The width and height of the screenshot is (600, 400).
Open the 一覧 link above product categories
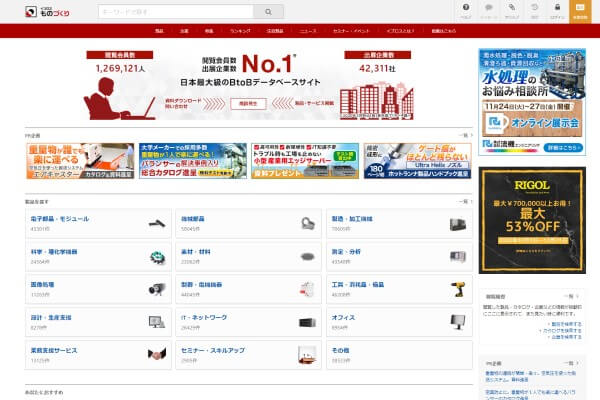click(466, 201)
